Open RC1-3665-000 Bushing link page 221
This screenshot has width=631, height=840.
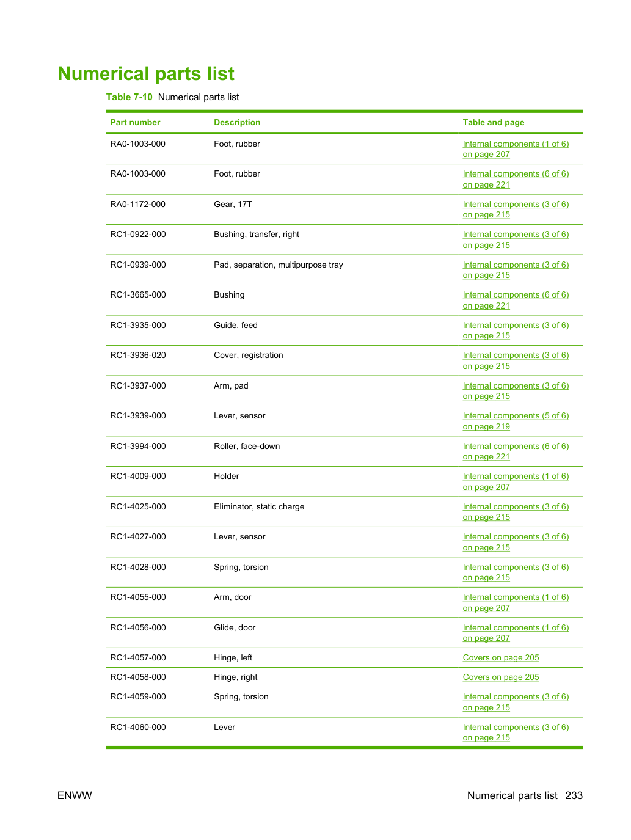516,301
